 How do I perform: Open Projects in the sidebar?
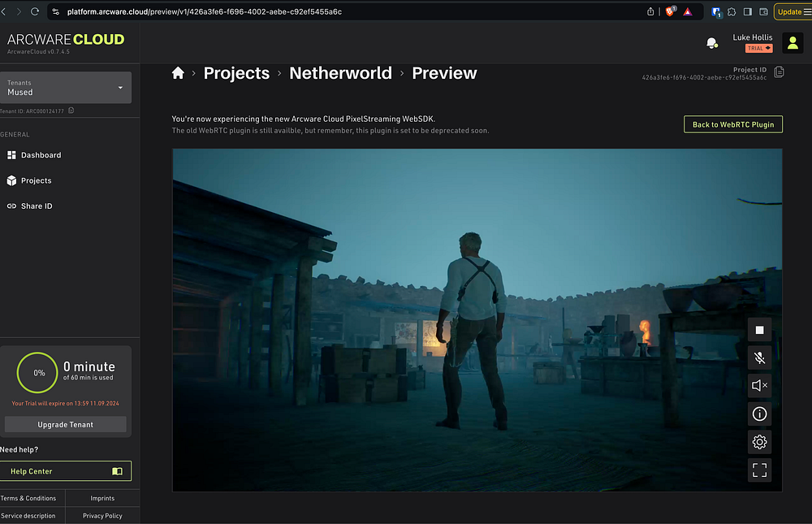click(x=37, y=180)
